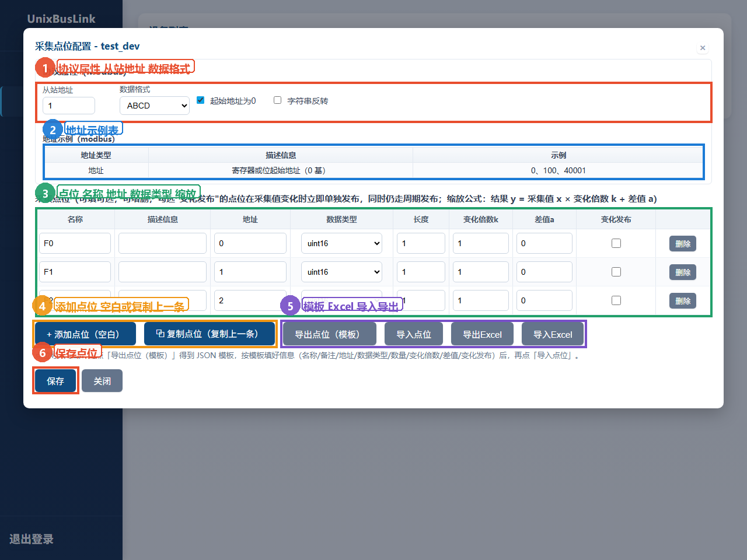Enable the 字符串反转 checkbox
Screen dimensions: 747x560
click(278, 100)
